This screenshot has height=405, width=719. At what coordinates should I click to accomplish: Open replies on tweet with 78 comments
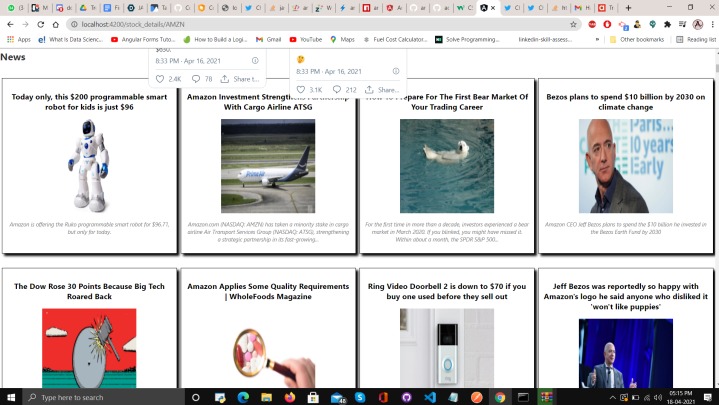(x=202, y=79)
